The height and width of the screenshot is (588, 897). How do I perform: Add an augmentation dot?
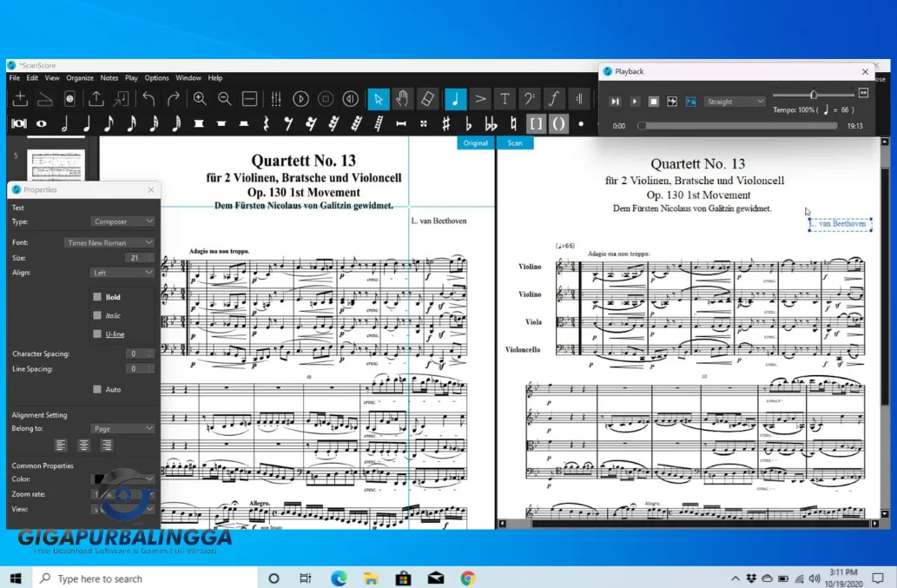pos(581,123)
